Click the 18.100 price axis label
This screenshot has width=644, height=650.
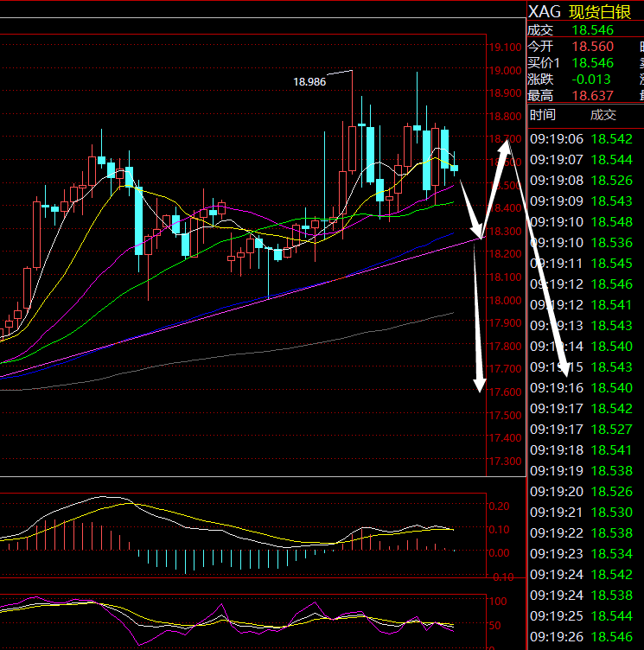click(x=505, y=277)
